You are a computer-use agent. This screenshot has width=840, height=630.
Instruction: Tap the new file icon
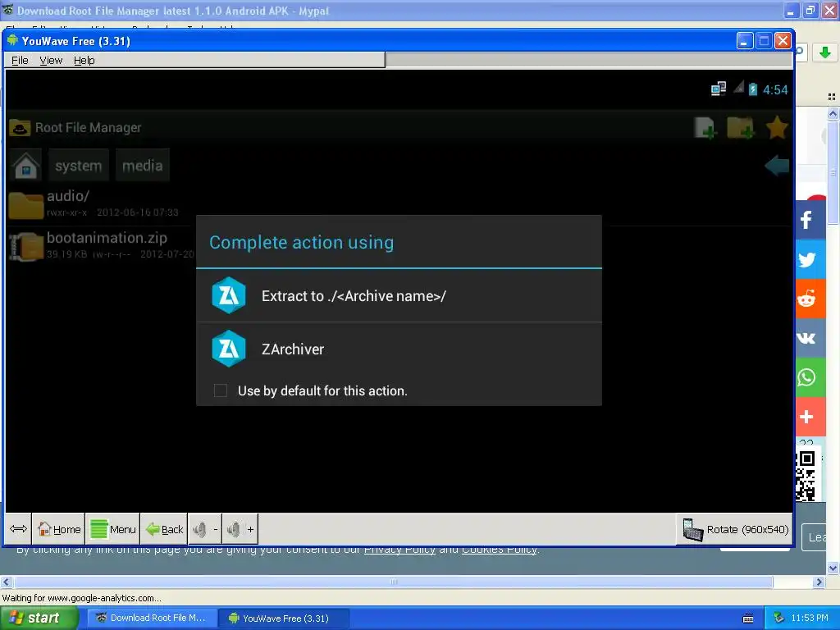click(705, 128)
